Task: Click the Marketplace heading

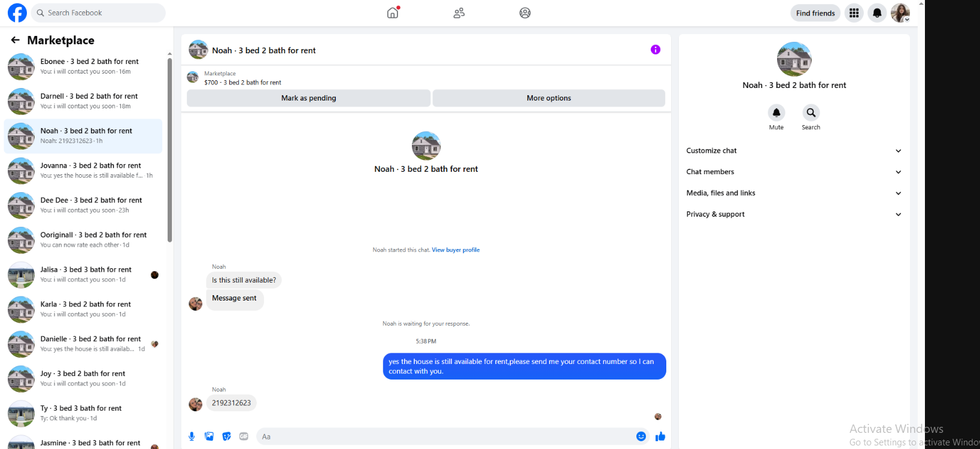Action: pyautogui.click(x=61, y=40)
